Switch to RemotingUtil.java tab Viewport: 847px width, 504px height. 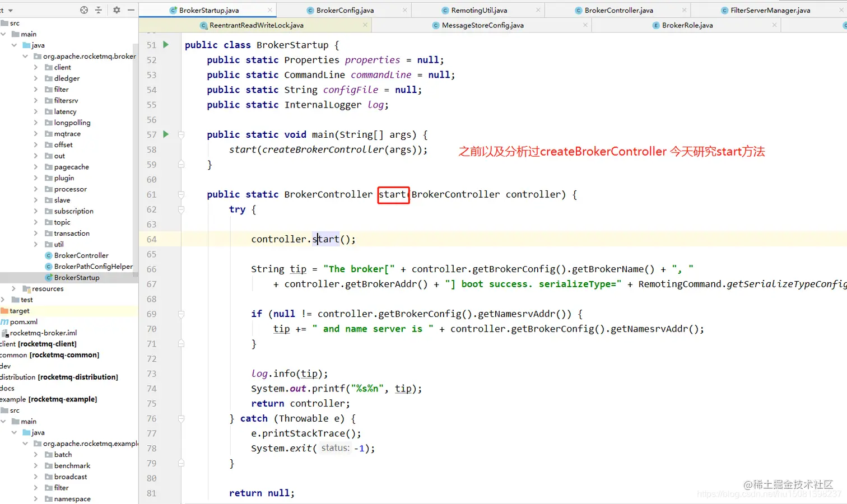click(x=479, y=10)
